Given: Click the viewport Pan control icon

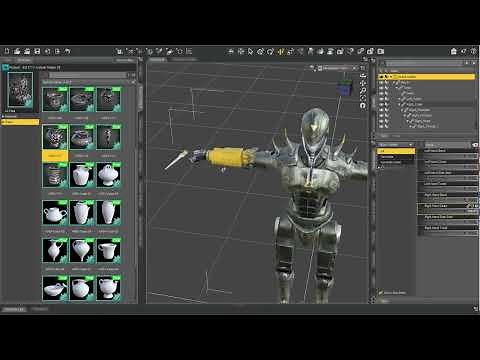Looking at the screenshot, I should (363, 83).
